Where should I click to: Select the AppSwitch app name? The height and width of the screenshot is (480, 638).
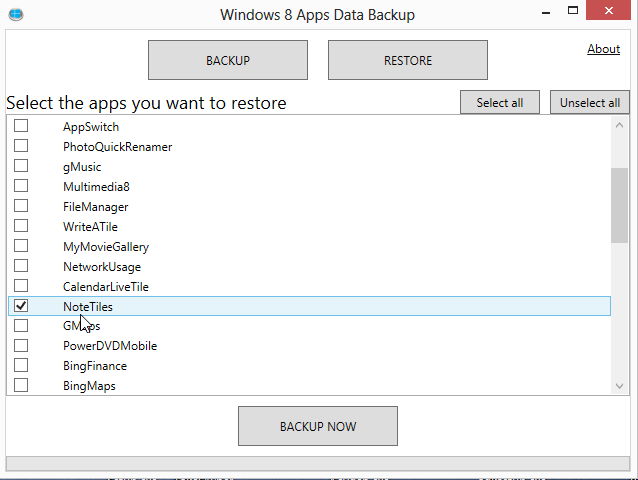point(91,127)
